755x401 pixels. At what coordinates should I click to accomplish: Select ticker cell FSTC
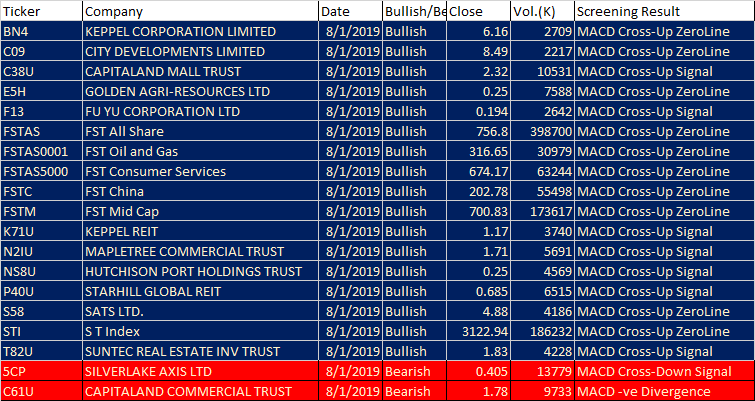click(x=41, y=192)
